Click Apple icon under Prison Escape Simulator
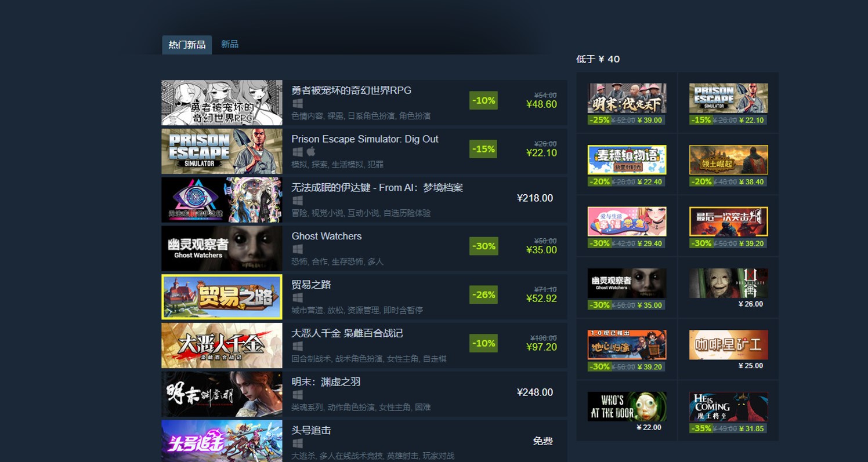 pyautogui.click(x=311, y=151)
